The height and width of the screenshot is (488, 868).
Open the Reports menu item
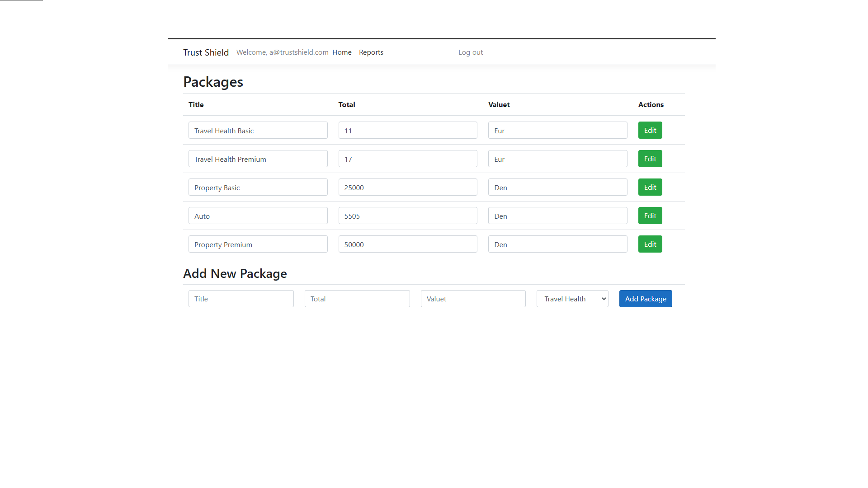coord(371,52)
